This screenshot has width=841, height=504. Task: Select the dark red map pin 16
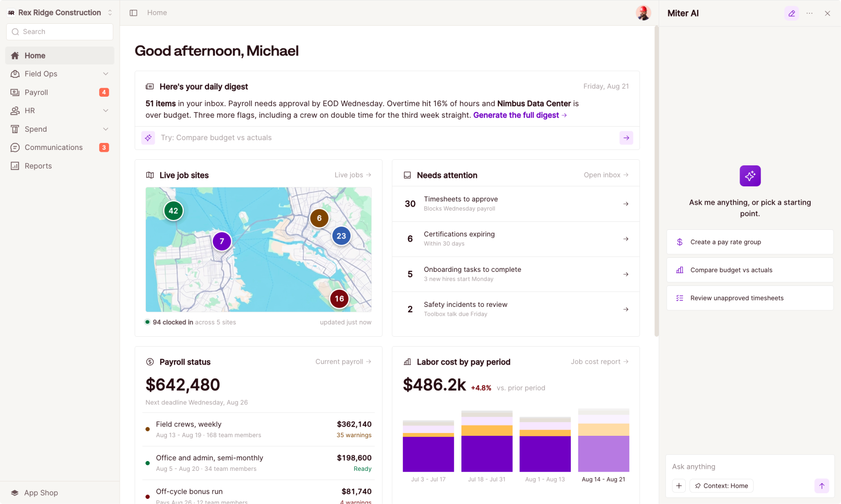(x=339, y=299)
